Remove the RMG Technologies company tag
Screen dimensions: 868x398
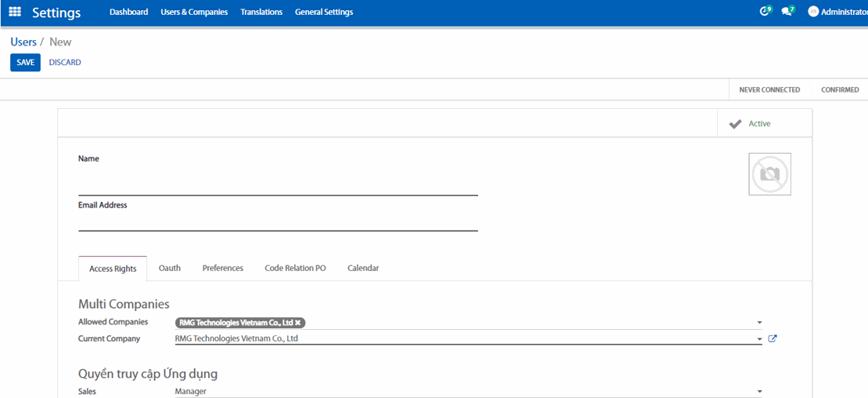click(x=298, y=322)
